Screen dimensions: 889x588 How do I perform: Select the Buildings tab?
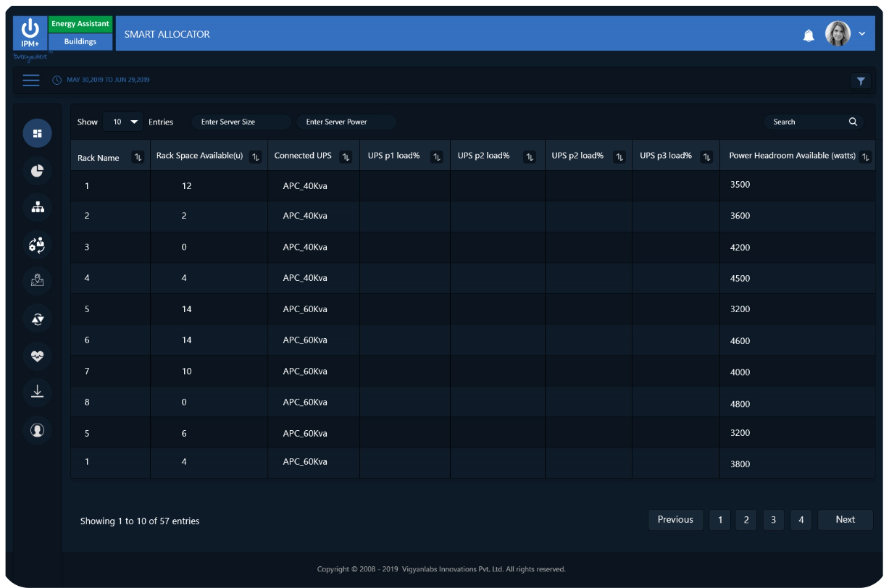click(x=80, y=41)
